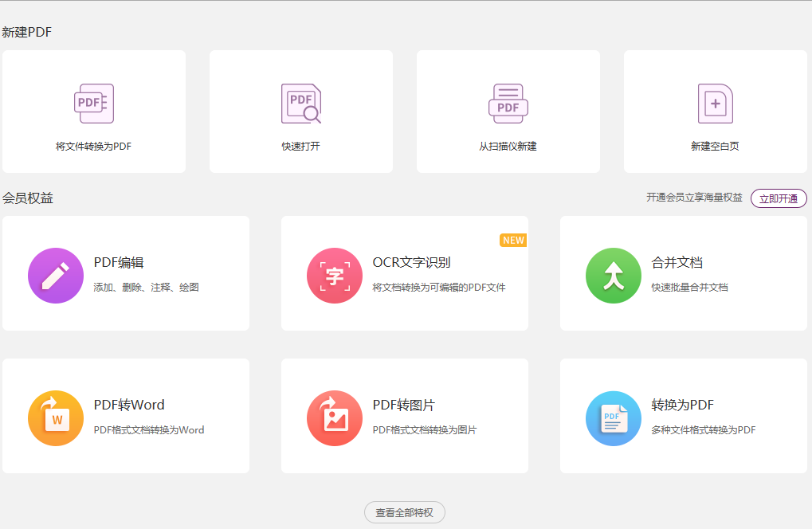Image resolution: width=812 pixels, height=529 pixels.
Task: Click the 新建空白页 blank page icon
Action: [x=715, y=102]
